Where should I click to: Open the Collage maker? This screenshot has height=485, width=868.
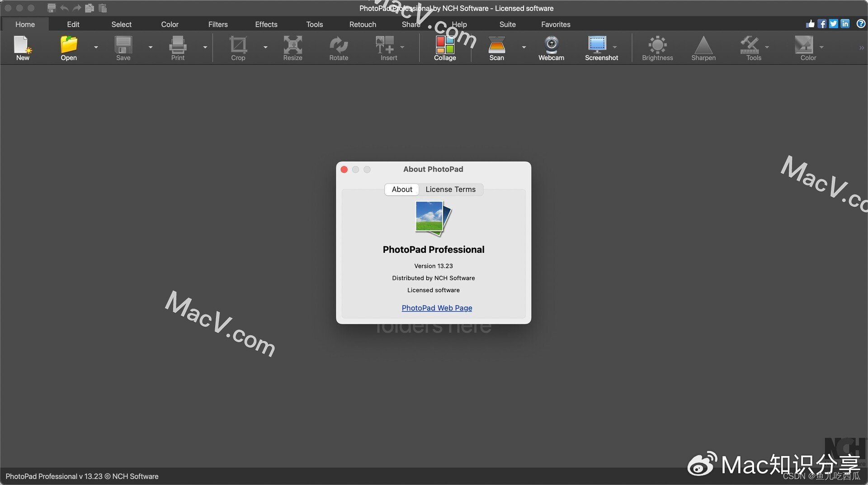[x=445, y=48]
